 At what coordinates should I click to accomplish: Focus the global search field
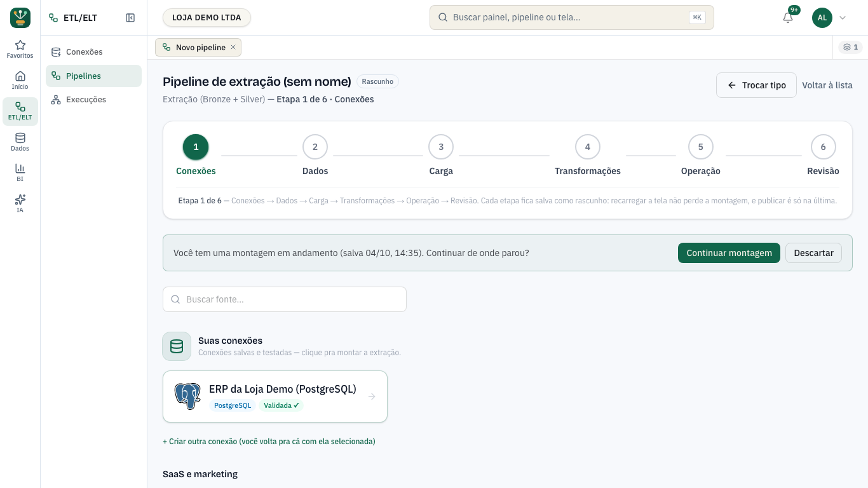click(572, 18)
